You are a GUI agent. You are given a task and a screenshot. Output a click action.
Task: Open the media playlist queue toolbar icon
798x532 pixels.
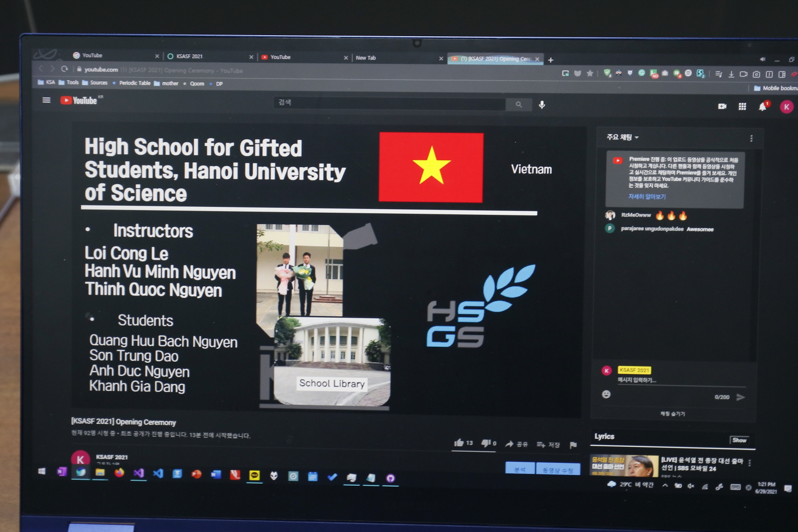[718, 74]
